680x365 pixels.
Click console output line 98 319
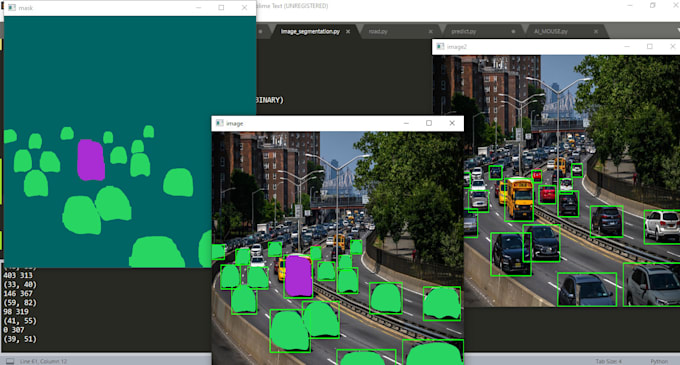tap(16, 312)
